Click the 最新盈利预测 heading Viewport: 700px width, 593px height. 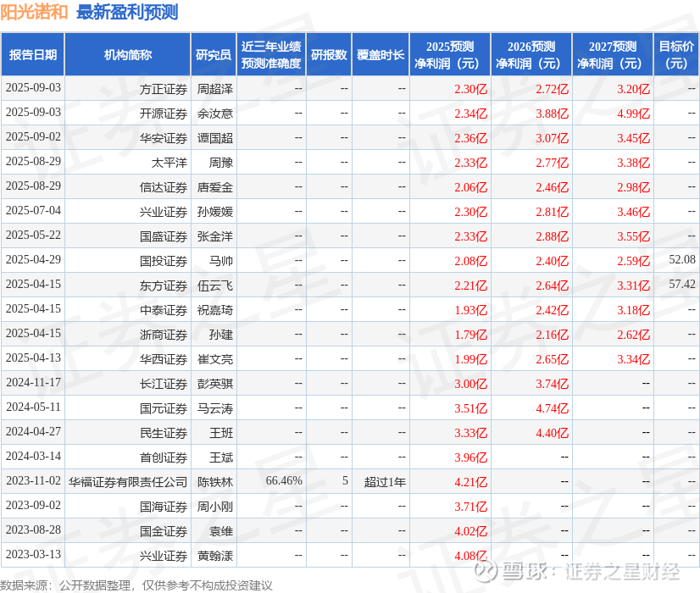pyautogui.click(x=127, y=12)
